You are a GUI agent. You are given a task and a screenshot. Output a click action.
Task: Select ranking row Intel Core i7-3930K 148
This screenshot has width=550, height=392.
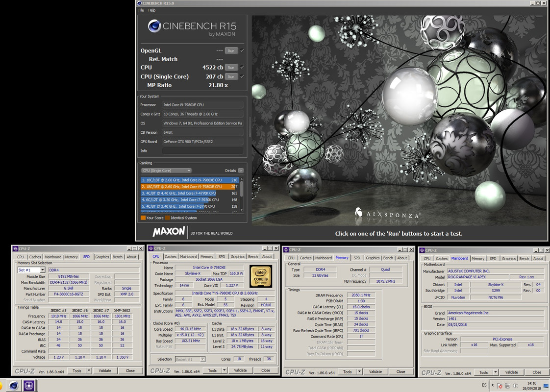pyautogui.click(x=189, y=200)
